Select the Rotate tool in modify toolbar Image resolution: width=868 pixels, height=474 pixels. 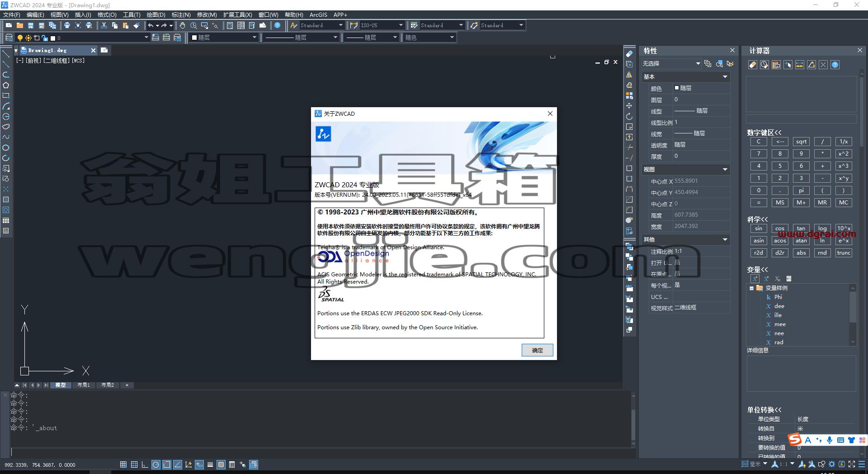629,116
